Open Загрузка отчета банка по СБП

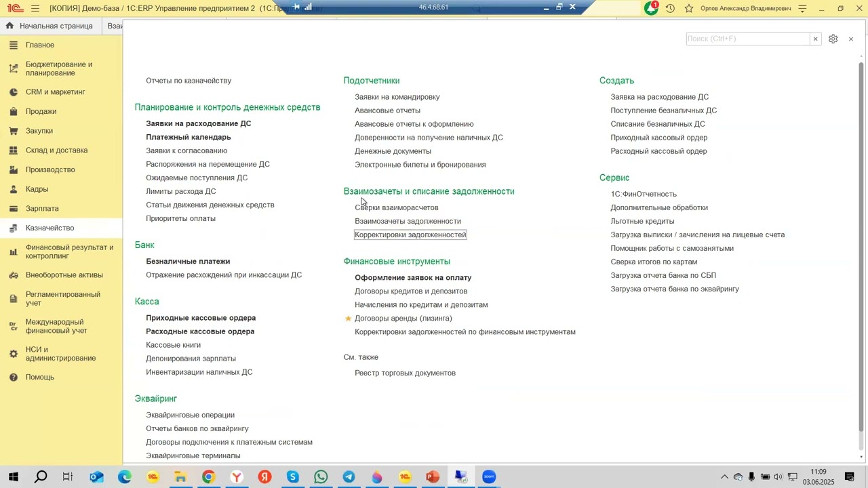[663, 275]
